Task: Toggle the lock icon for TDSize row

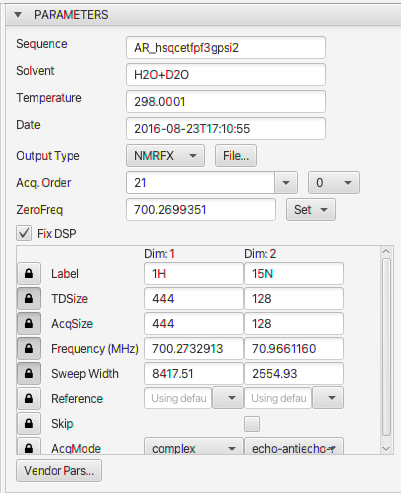Action: (x=29, y=299)
